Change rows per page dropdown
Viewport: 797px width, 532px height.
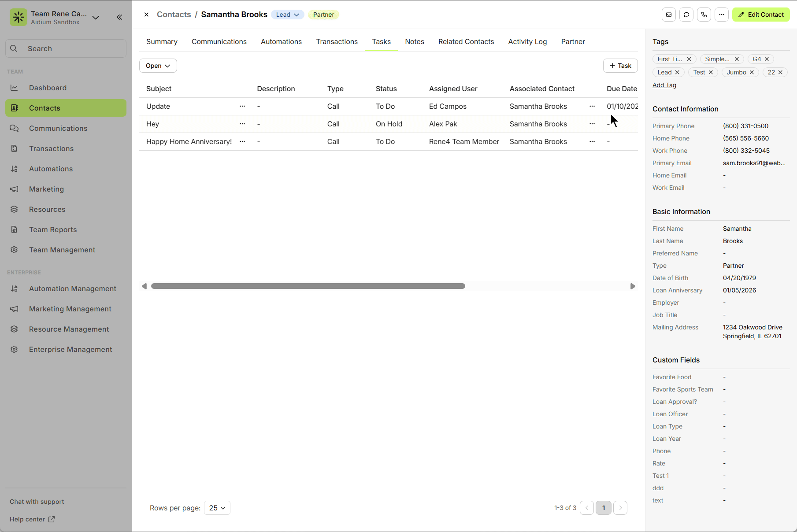tap(217, 508)
